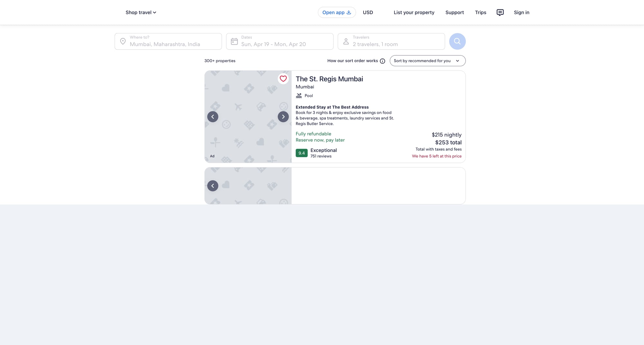The width and height of the screenshot is (644, 345).
Task: Click the download icon inside Open app button
Action: [349, 12]
